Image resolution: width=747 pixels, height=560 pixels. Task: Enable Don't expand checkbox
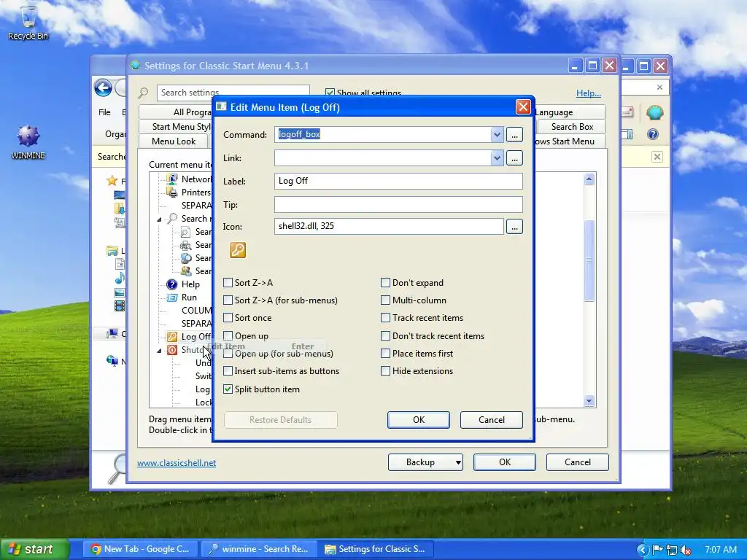(385, 283)
